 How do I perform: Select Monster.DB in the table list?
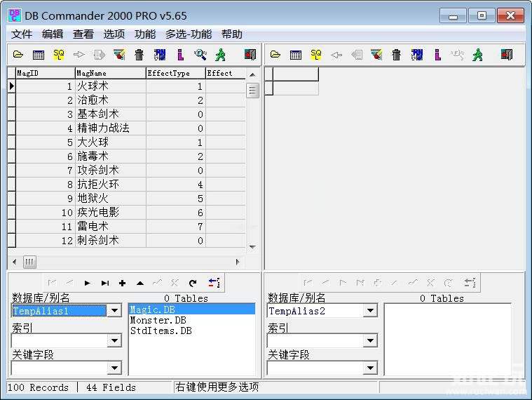point(158,320)
